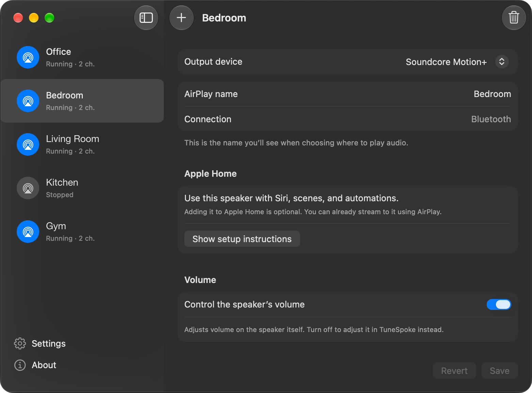532x393 pixels.
Task: Click the Office AirPlay icon
Action: tap(28, 57)
